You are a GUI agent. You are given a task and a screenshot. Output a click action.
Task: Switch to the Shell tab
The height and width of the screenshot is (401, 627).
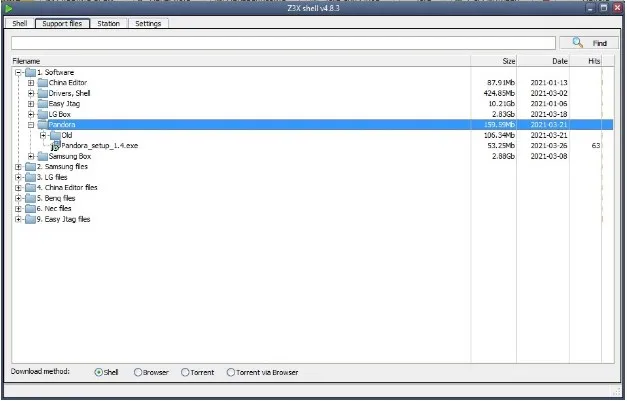[x=20, y=24]
